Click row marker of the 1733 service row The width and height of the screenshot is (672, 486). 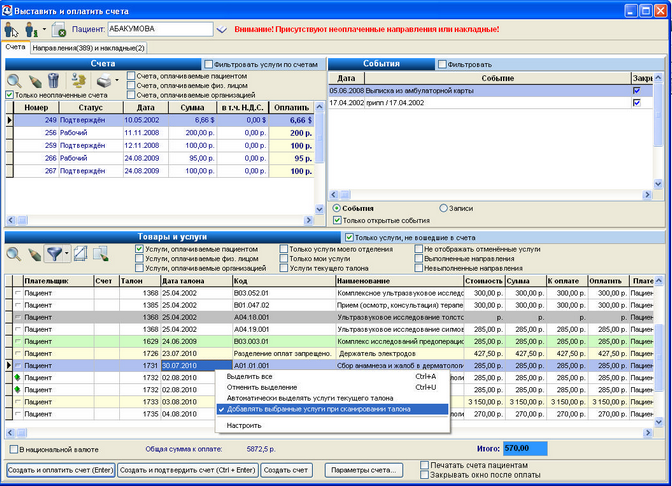coord(18,402)
